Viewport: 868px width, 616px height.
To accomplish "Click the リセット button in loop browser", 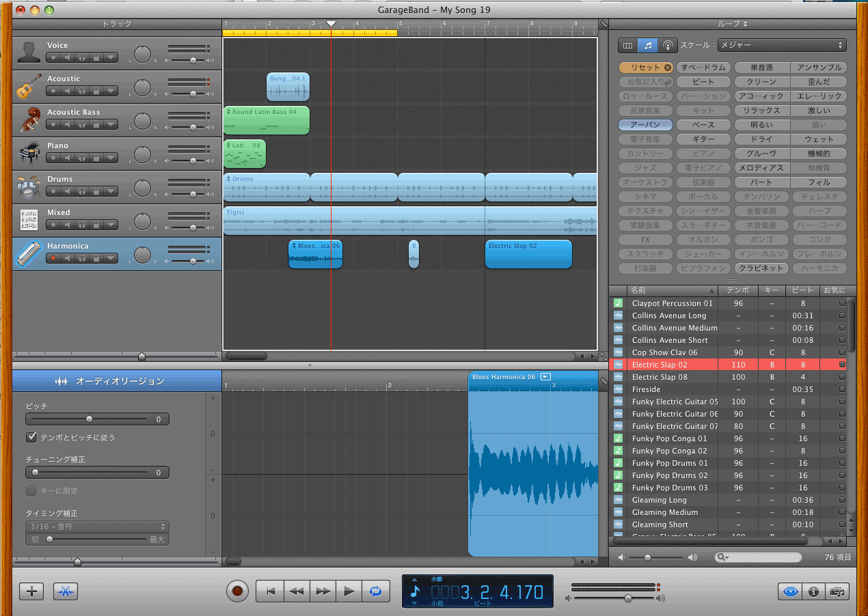I will point(645,68).
